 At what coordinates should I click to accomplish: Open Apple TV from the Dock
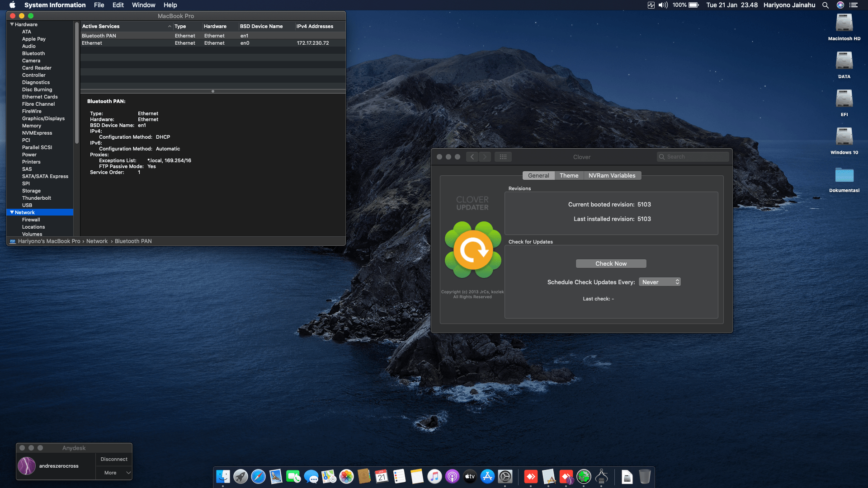click(x=470, y=476)
